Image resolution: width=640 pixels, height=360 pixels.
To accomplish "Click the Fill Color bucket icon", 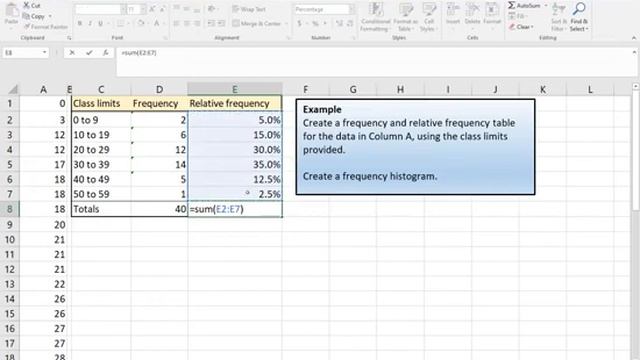I will (141, 23).
